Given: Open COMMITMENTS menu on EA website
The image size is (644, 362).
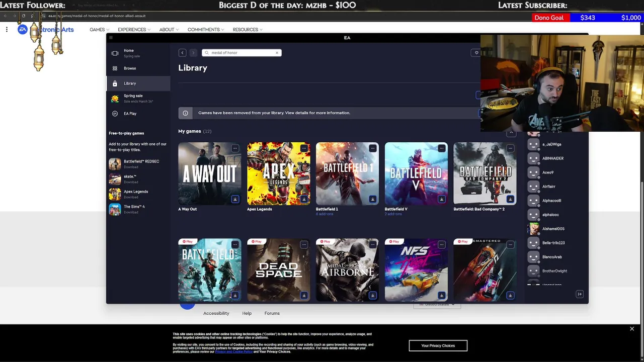Looking at the screenshot, I should tap(206, 30).
